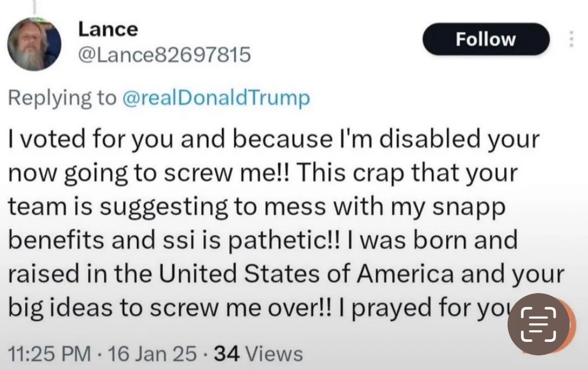Viewport: 588px width, 370px height.
Task: Tap the live text scan icon
Action: pyautogui.click(x=538, y=324)
